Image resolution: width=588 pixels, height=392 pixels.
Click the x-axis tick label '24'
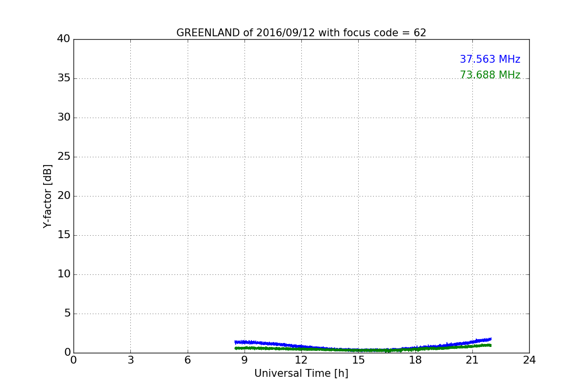coord(529,360)
